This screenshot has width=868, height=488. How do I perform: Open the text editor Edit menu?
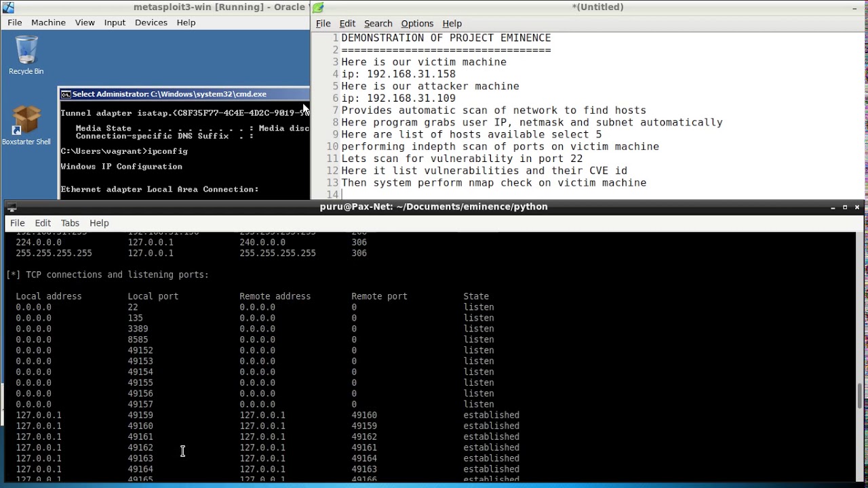347,23
